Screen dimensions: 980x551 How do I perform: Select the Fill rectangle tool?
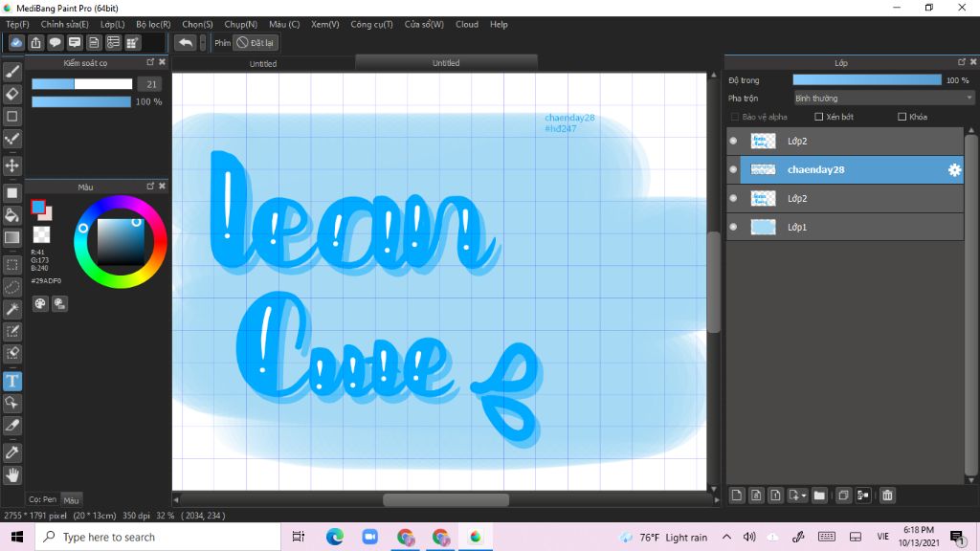point(11,193)
